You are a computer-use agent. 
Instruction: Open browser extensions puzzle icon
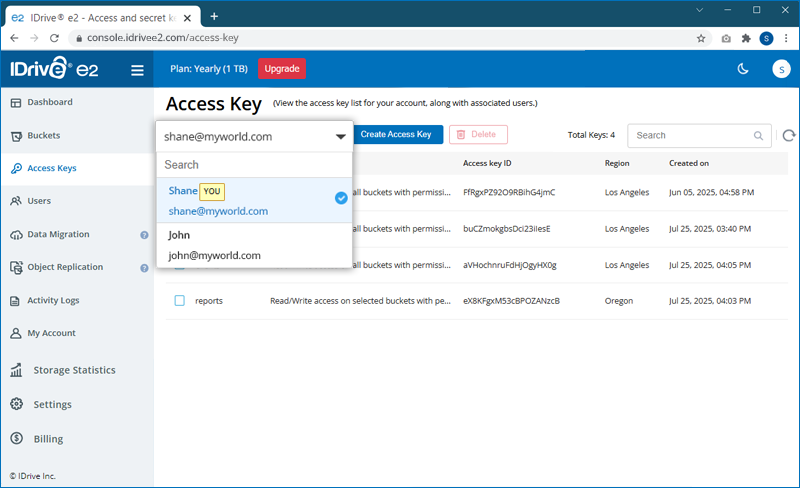point(746,38)
